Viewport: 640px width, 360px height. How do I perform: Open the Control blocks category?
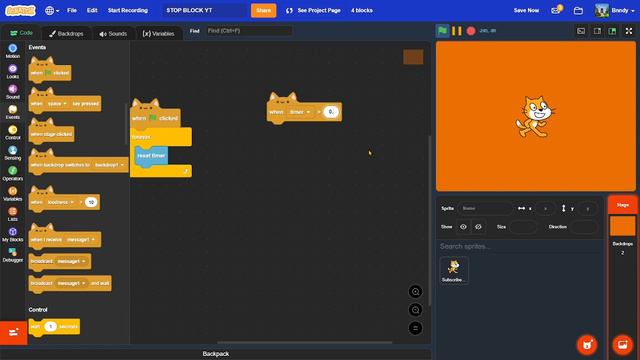13,133
